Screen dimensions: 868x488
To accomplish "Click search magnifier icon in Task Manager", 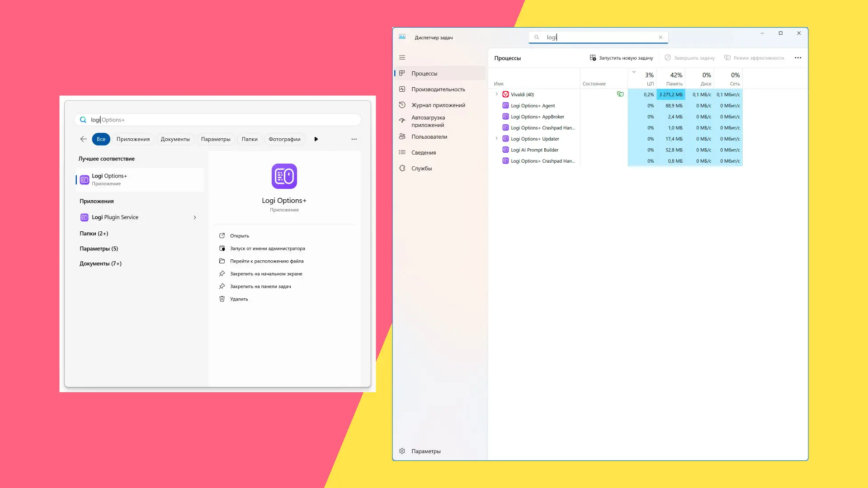I will click(537, 38).
